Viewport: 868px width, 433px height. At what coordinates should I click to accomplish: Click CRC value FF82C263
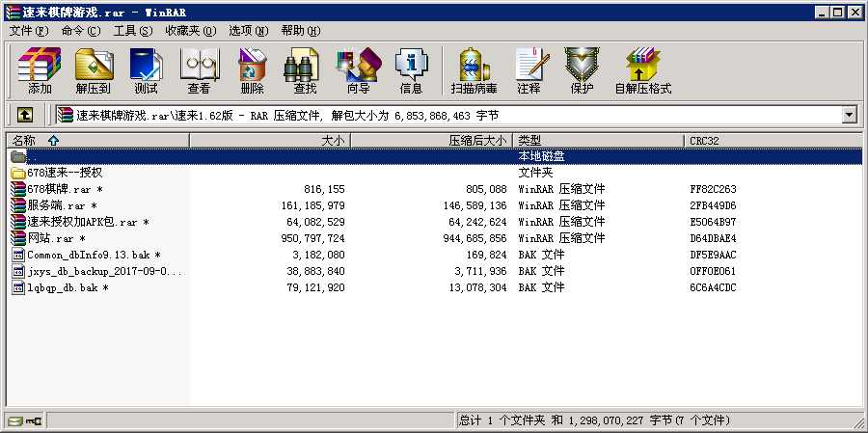[713, 189]
